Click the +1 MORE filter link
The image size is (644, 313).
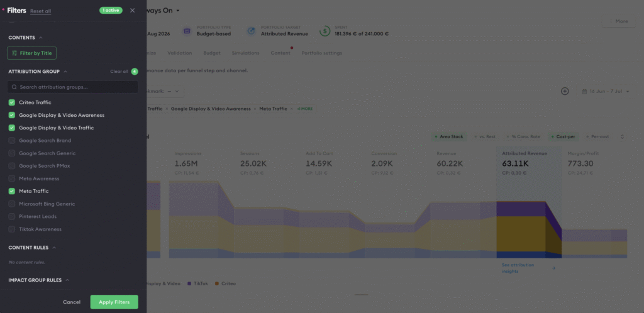pyautogui.click(x=305, y=109)
